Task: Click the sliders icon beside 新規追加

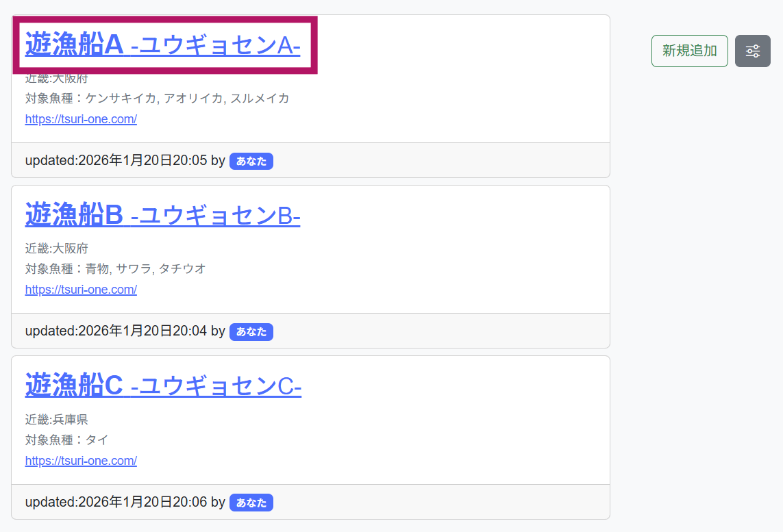Action: [752, 51]
